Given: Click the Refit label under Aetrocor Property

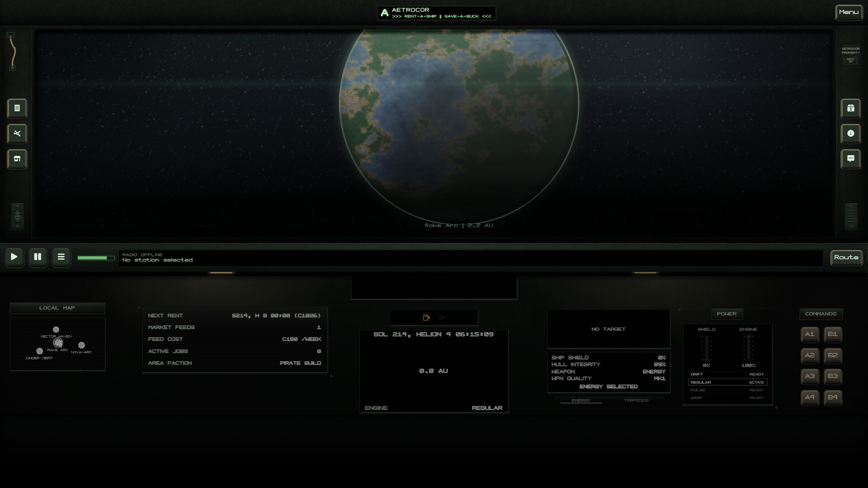Looking at the screenshot, I should [850, 60].
